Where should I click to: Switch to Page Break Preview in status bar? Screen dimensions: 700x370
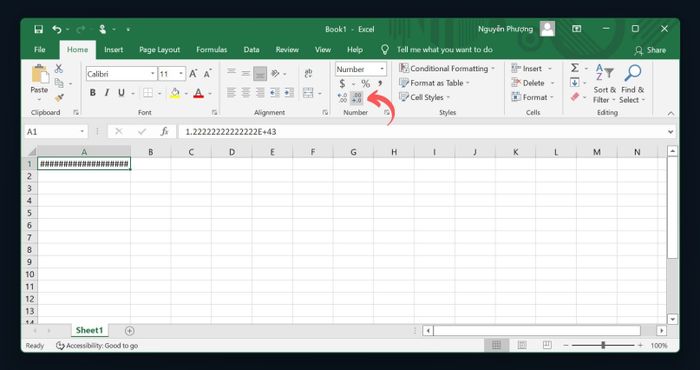pos(547,345)
